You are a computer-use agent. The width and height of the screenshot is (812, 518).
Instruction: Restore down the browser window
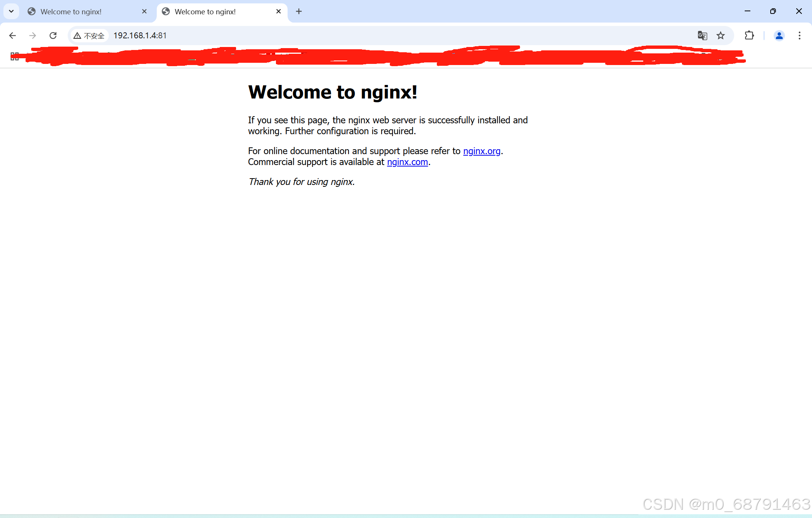pos(773,11)
